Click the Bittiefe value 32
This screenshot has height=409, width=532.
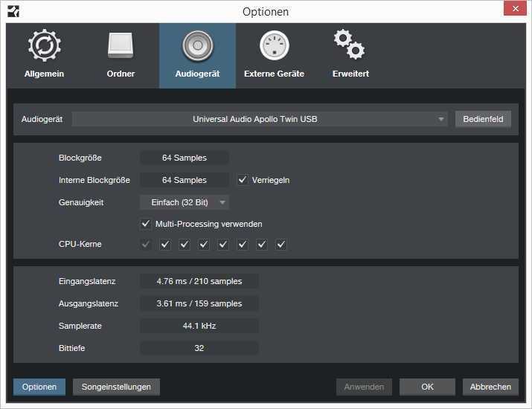tap(199, 348)
